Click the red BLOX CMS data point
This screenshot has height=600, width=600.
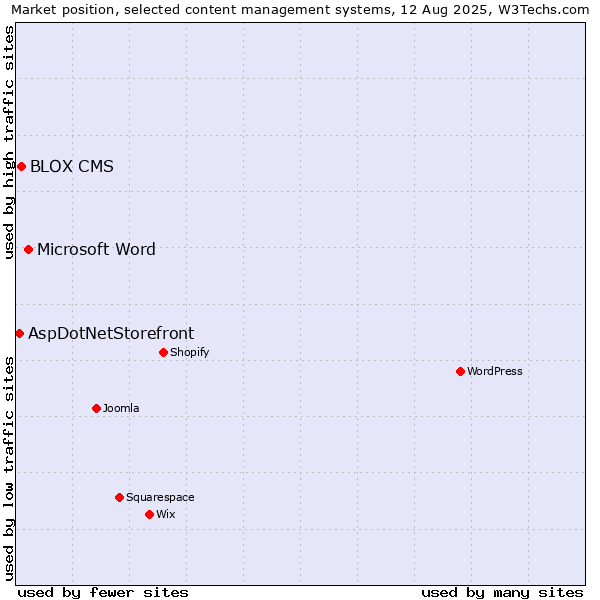[x=21, y=166]
